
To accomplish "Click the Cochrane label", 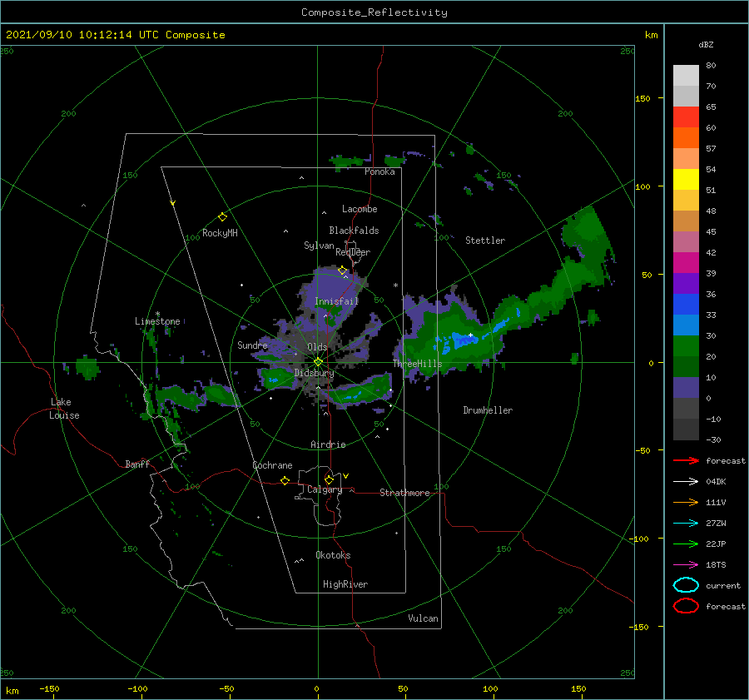I will [x=272, y=465].
